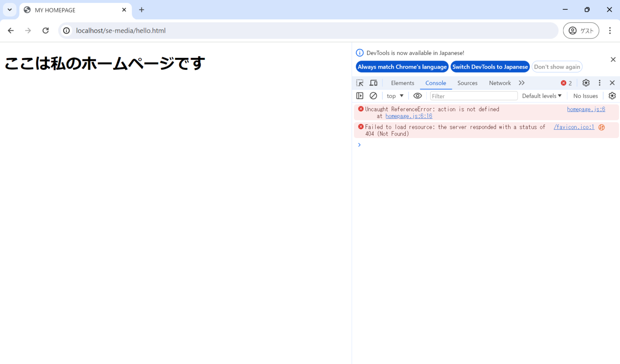
Task: Click No Issues indicator
Action: point(585,96)
